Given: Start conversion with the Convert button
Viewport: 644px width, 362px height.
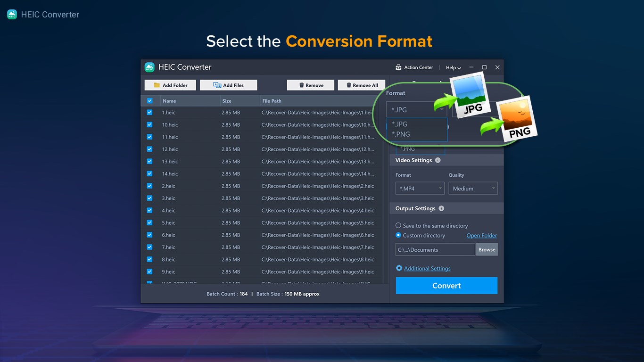Looking at the screenshot, I should click(446, 286).
